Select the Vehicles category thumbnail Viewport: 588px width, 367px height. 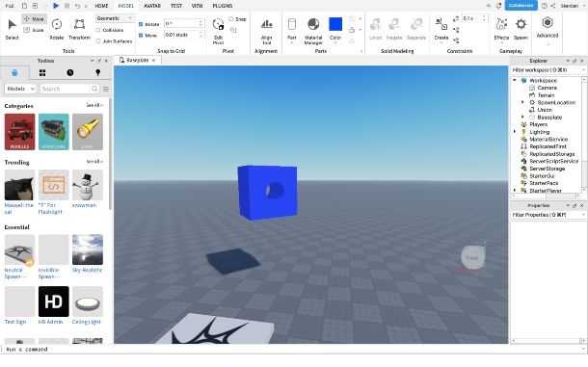point(20,132)
